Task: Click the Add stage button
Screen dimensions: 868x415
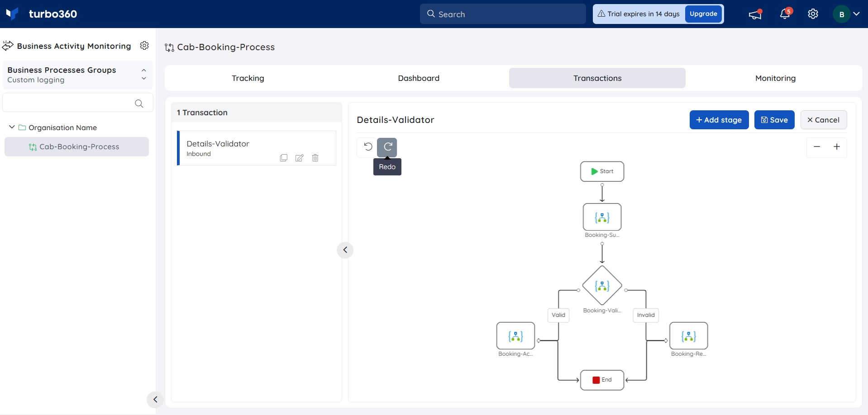Action: click(719, 120)
